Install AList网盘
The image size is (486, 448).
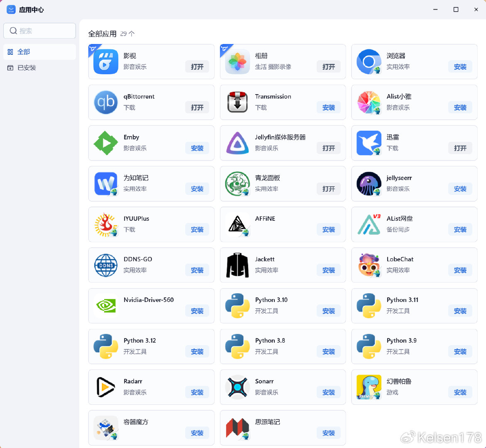460,229
